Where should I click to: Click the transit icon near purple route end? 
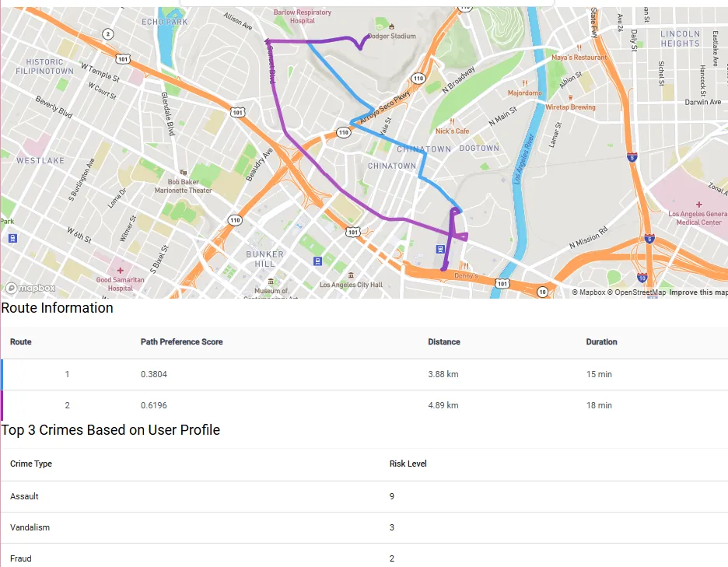440,250
